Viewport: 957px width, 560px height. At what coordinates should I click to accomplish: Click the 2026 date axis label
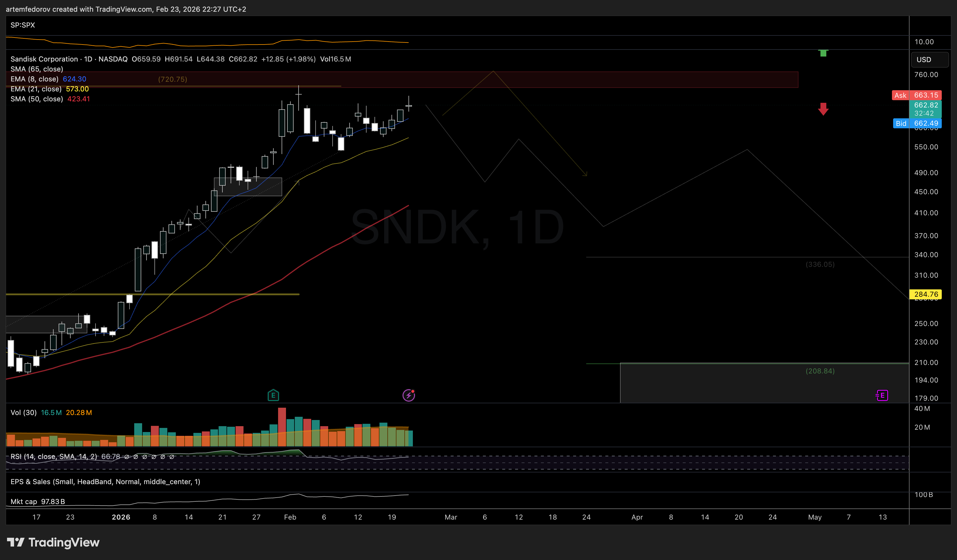point(121,517)
